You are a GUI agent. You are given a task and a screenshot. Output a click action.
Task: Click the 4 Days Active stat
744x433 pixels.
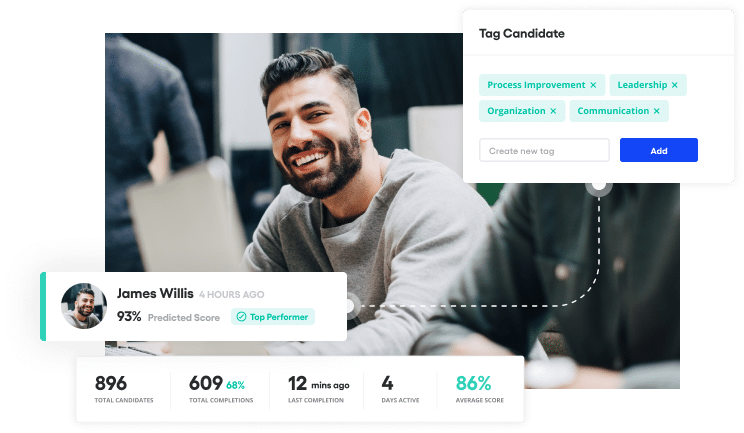[x=400, y=389]
